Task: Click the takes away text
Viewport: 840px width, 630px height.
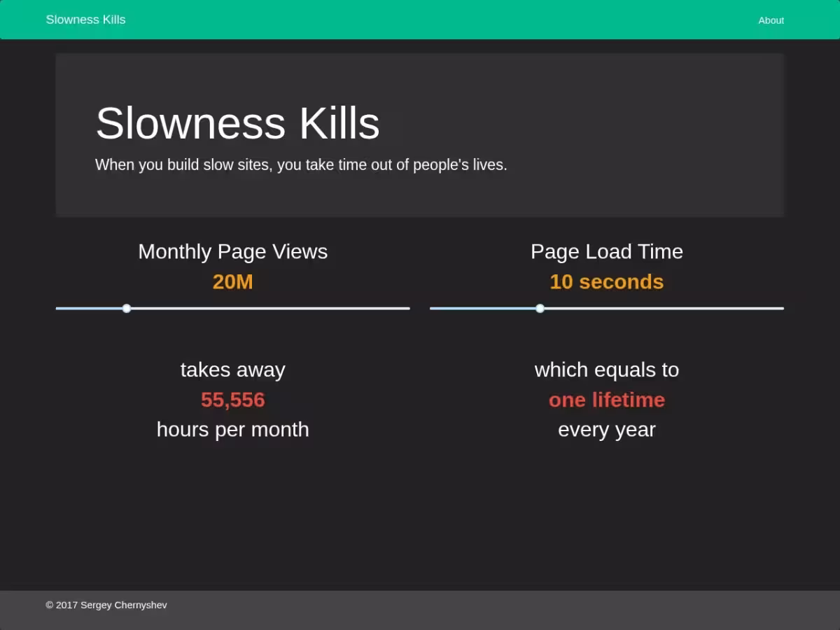Action: pyautogui.click(x=232, y=370)
